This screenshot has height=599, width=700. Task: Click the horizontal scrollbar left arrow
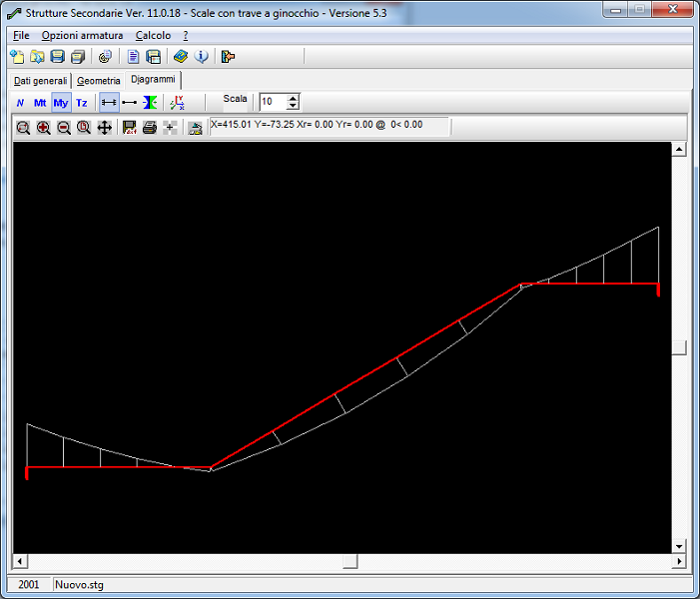pyautogui.click(x=20, y=561)
